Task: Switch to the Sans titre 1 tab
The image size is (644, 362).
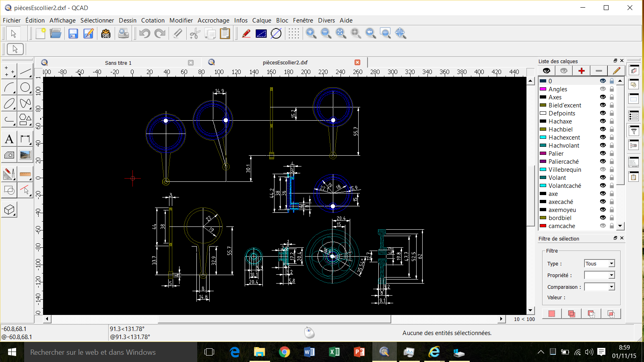Action: [118, 63]
